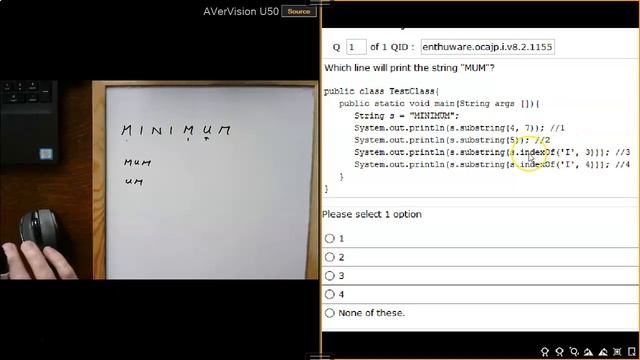Click the 'public static void main' code line

click(439, 104)
